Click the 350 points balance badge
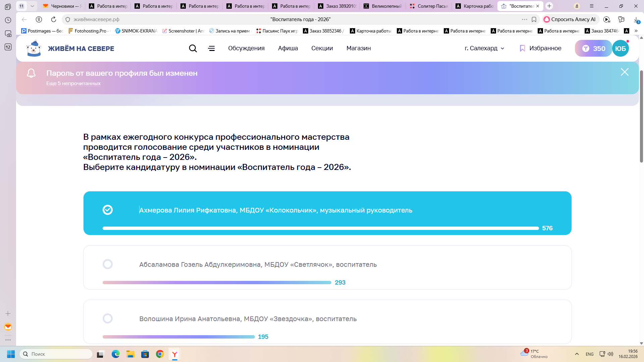 point(593,48)
